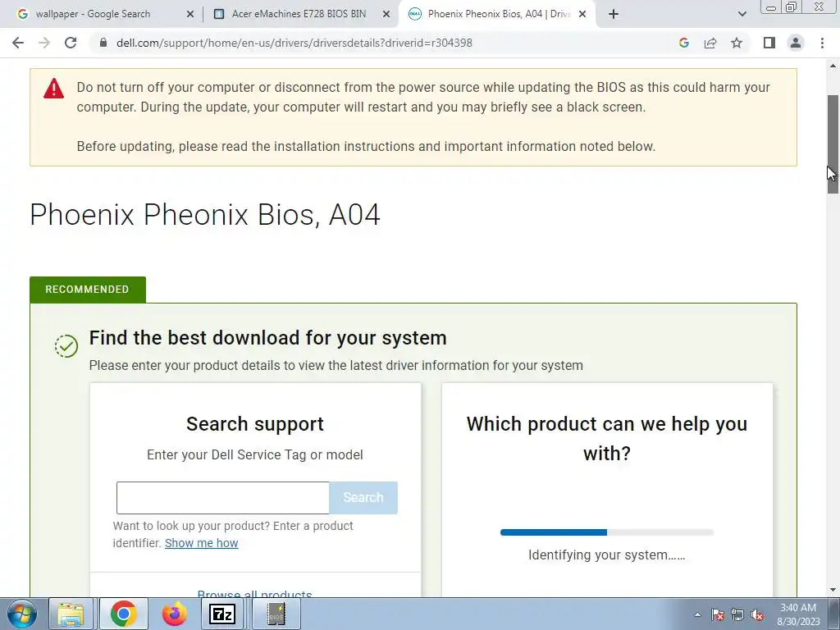Click the Search support button
Viewport: 840px width, 630px height.
(x=363, y=498)
